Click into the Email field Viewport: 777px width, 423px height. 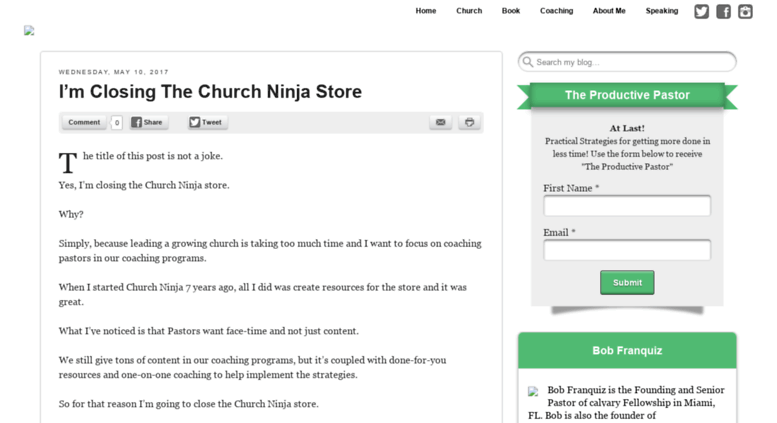tap(627, 250)
